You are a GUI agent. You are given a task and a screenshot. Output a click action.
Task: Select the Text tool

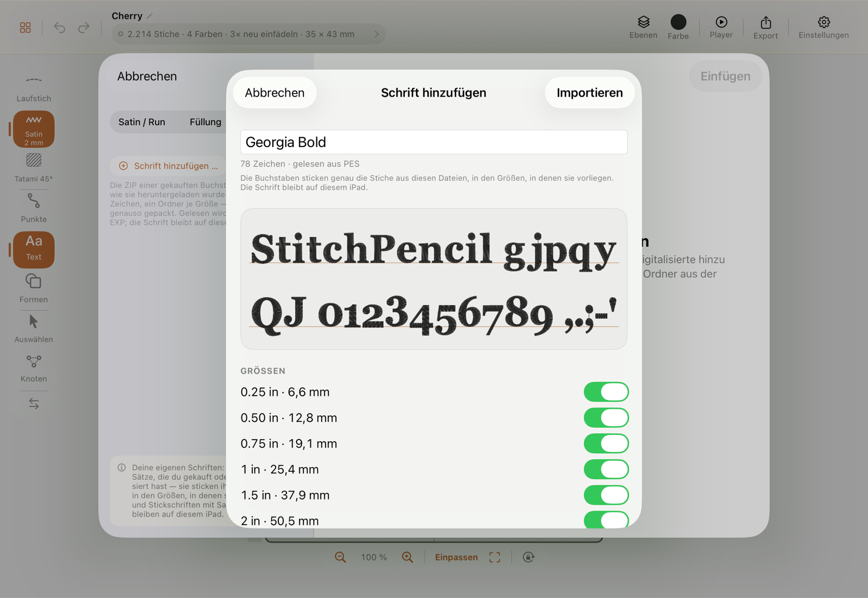34,249
